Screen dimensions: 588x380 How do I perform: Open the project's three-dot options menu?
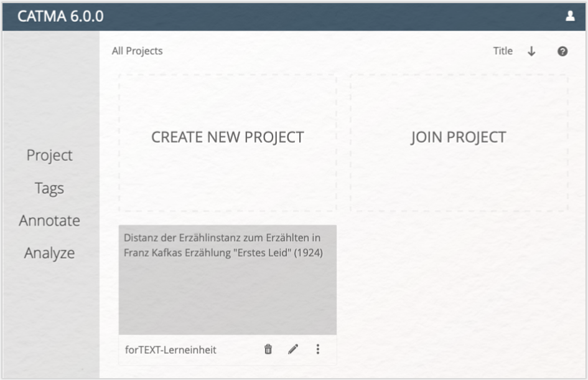317,349
